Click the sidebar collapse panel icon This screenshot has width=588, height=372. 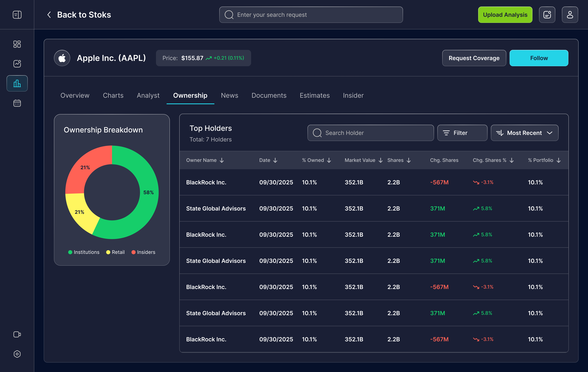(17, 15)
